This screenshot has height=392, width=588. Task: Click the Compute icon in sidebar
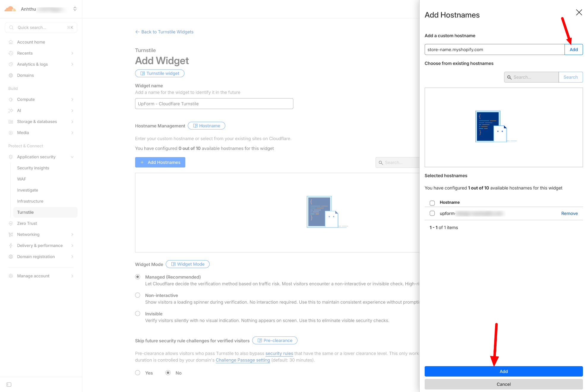[x=11, y=99]
